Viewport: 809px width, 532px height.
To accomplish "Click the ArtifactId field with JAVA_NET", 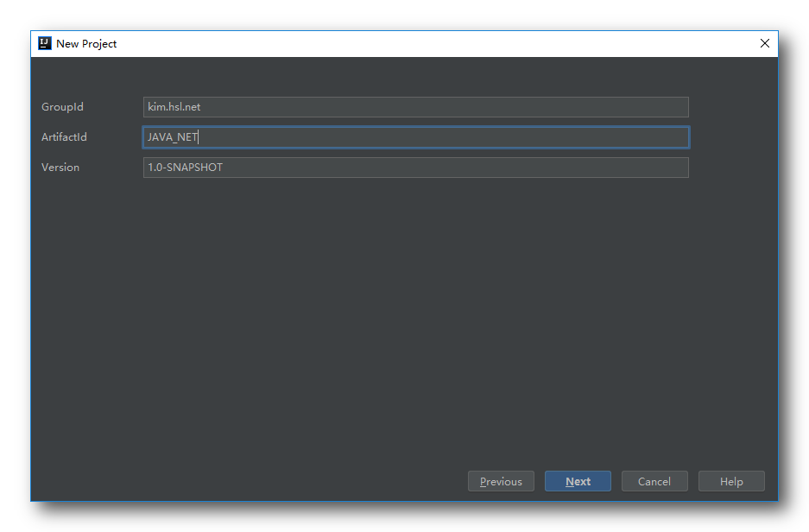I will 416,137.
